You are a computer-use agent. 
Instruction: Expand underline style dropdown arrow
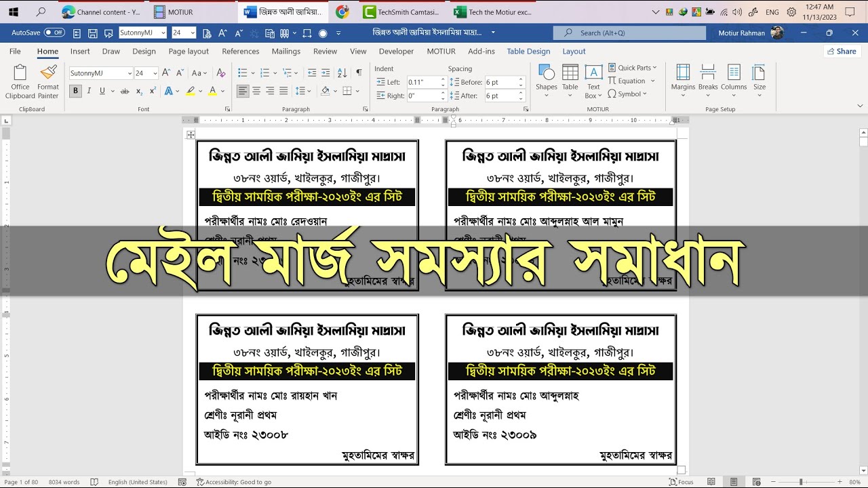coord(112,91)
